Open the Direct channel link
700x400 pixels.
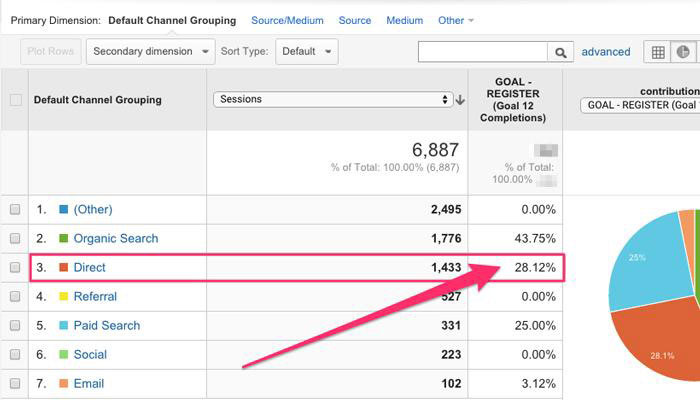[x=89, y=267]
